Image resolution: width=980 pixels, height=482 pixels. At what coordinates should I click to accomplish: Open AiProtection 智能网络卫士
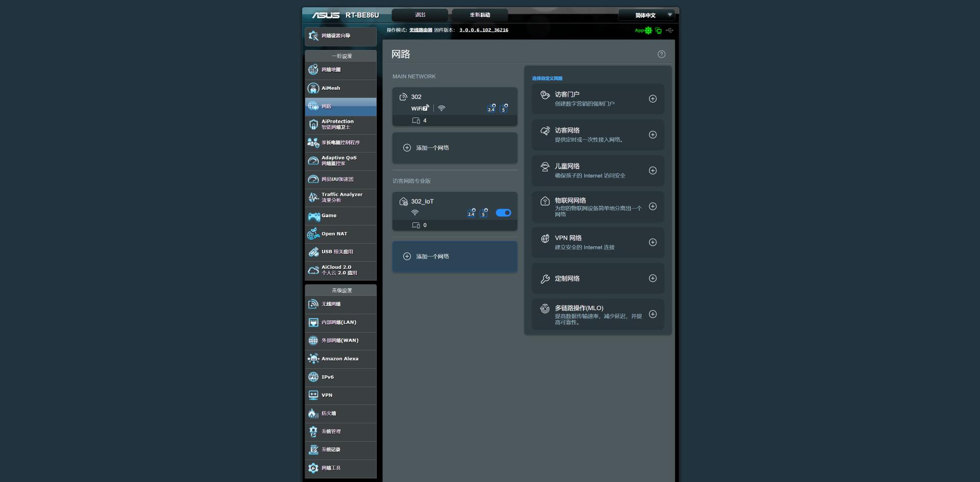click(340, 124)
